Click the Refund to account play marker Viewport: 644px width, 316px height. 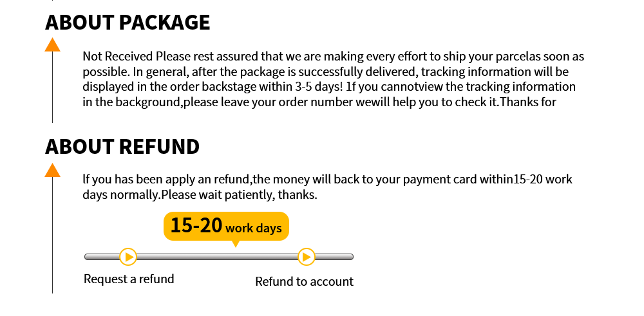click(x=306, y=257)
